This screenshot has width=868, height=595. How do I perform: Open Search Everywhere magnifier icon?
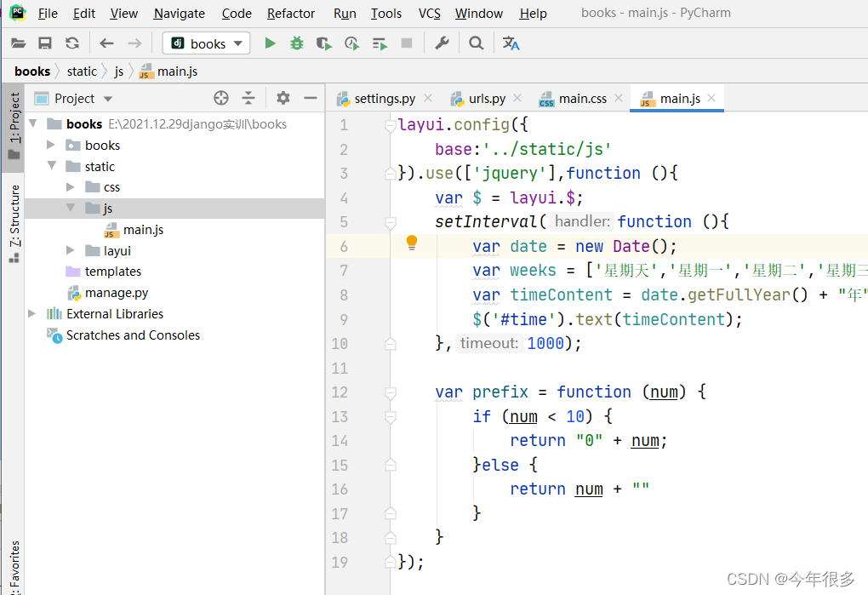pos(476,43)
